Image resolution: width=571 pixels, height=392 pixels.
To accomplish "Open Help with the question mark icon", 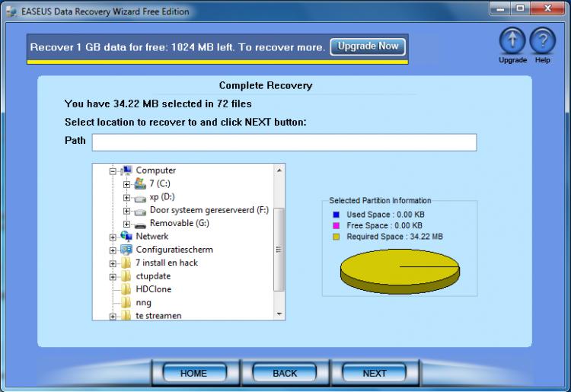I will [x=542, y=41].
